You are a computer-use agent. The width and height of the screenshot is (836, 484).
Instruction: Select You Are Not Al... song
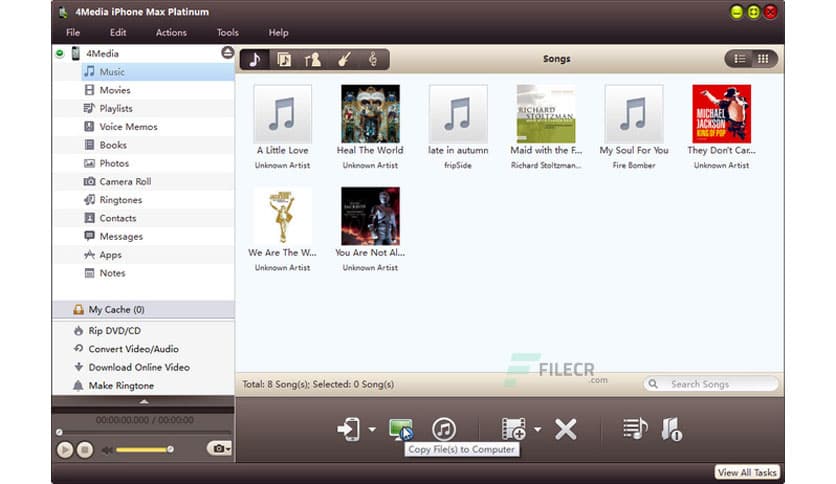[370, 229]
